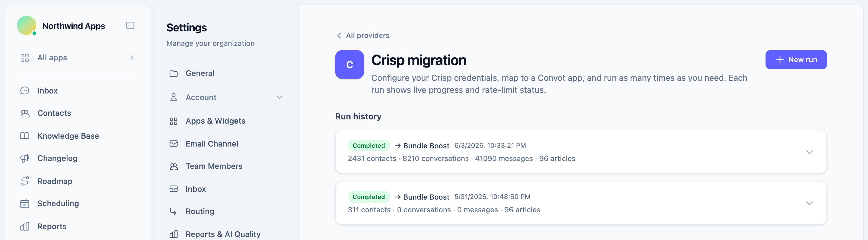This screenshot has width=868, height=240.
Task: Click Completed badge on 5/31/2026 run
Action: point(368,197)
